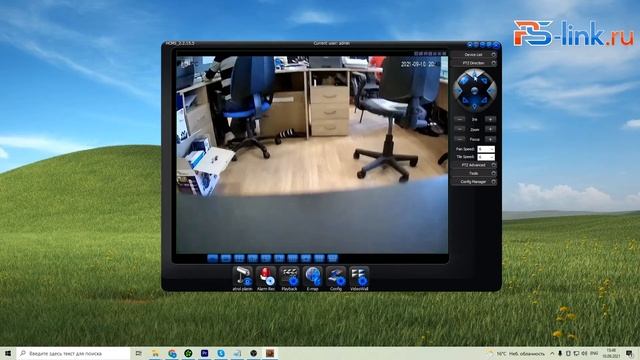Viewport: 640px width, 360px height.
Task: Open Skype from the taskbar
Action: [221, 353]
